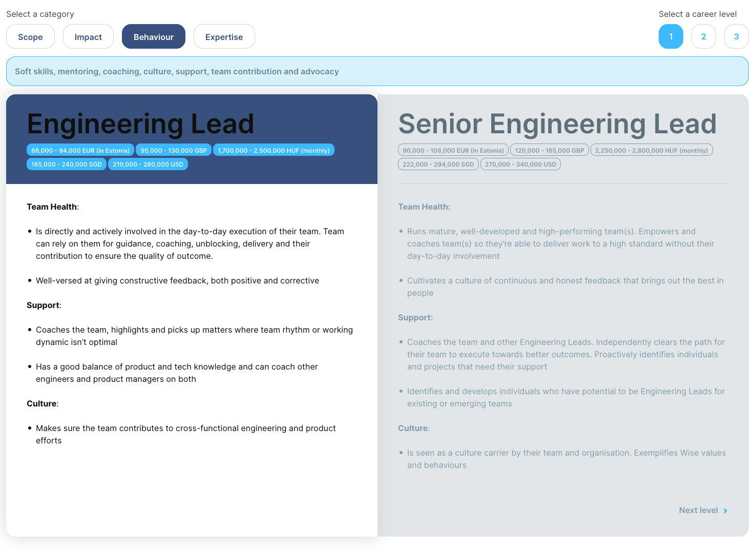The image size is (756, 551).
Task: Select career level 1
Action: [670, 37]
